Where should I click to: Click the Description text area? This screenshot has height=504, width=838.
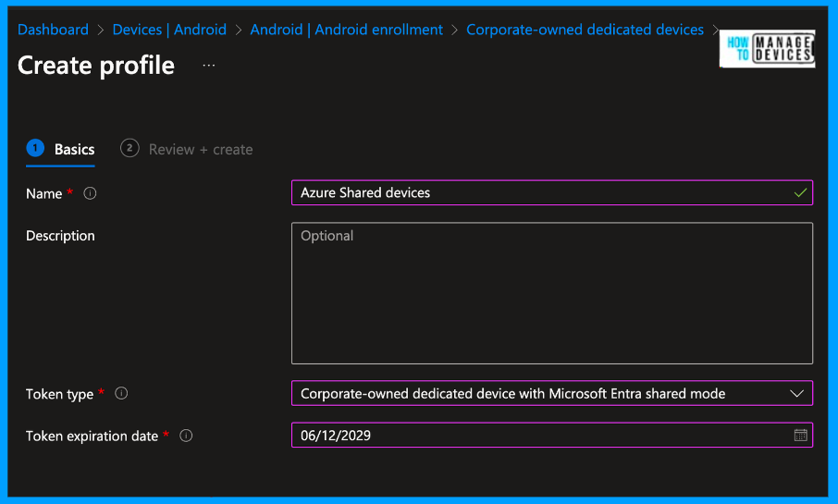click(x=551, y=293)
